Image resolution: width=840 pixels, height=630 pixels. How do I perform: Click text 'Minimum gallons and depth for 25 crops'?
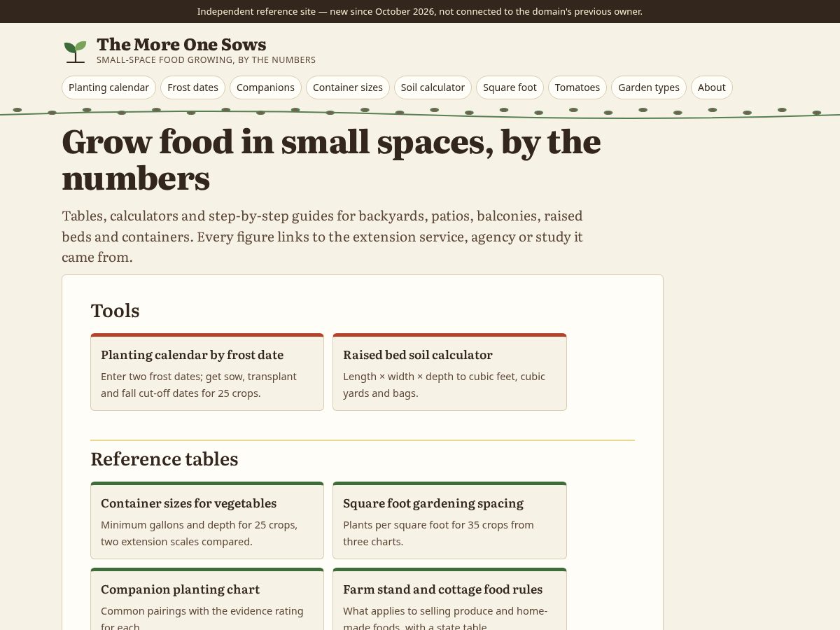[x=197, y=525]
